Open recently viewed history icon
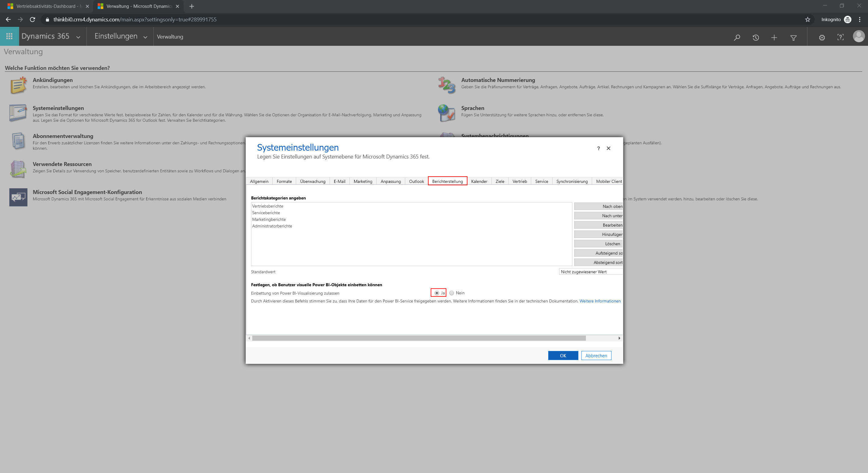Screen dimensions: 868x473 click(x=756, y=37)
